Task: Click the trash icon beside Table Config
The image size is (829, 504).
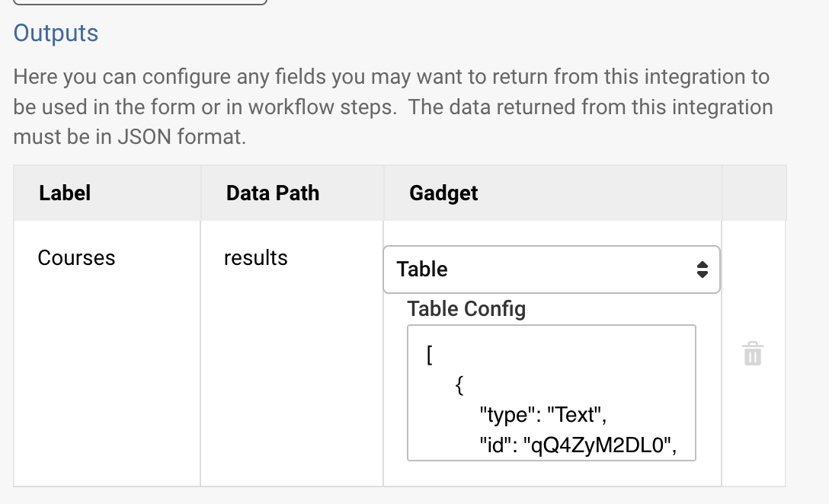Action: 752,353
